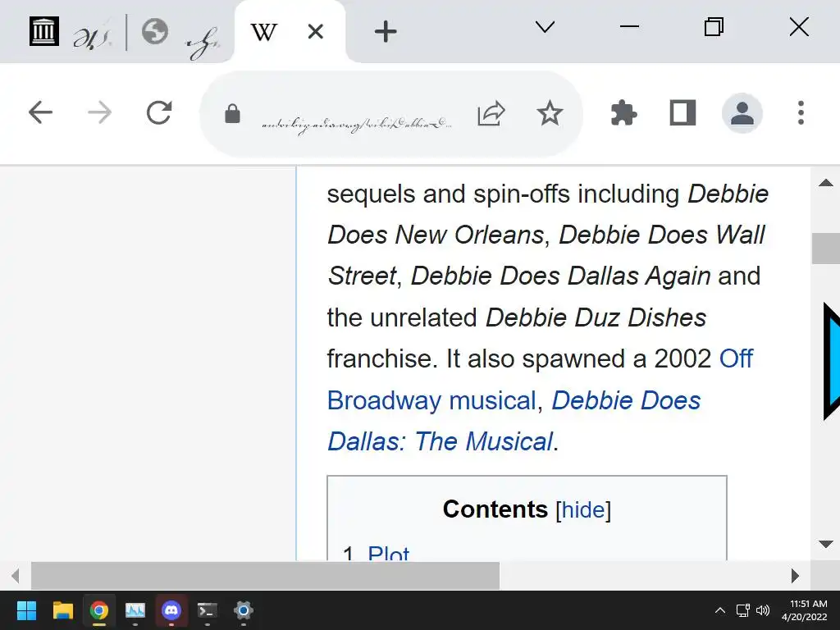The image size is (840, 630).
Task: Open Discord from the taskbar
Action: pyautogui.click(x=171, y=610)
